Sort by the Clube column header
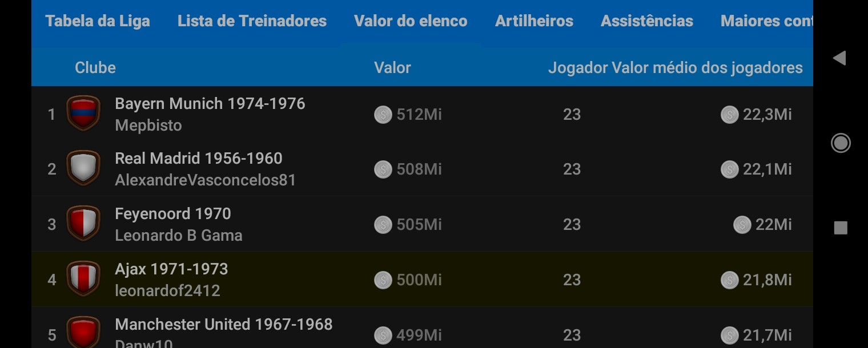Image resolution: width=868 pixels, height=348 pixels. click(95, 68)
